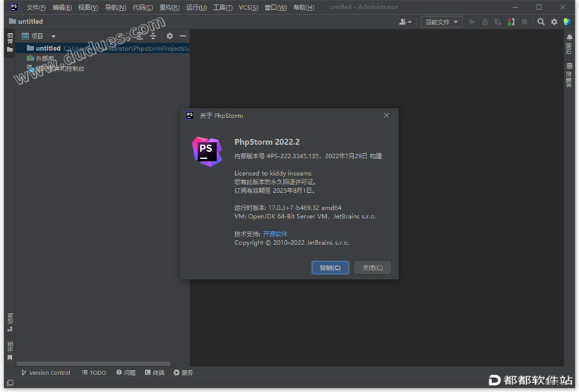Viewport: 579px width, 392px height.
Task: Click the PhpStorm 2022.2 heading text
Action: coord(267,142)
